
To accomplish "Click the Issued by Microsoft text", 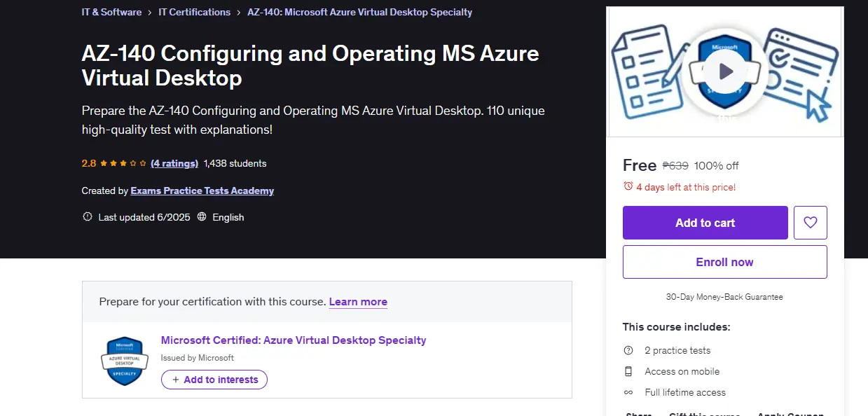I will [x=198, y=358].
